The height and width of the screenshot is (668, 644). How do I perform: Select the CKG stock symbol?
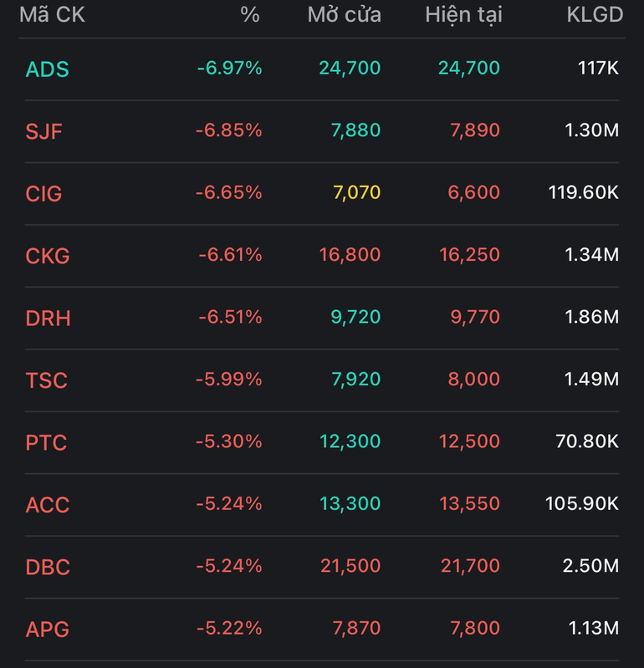(47, 256)
